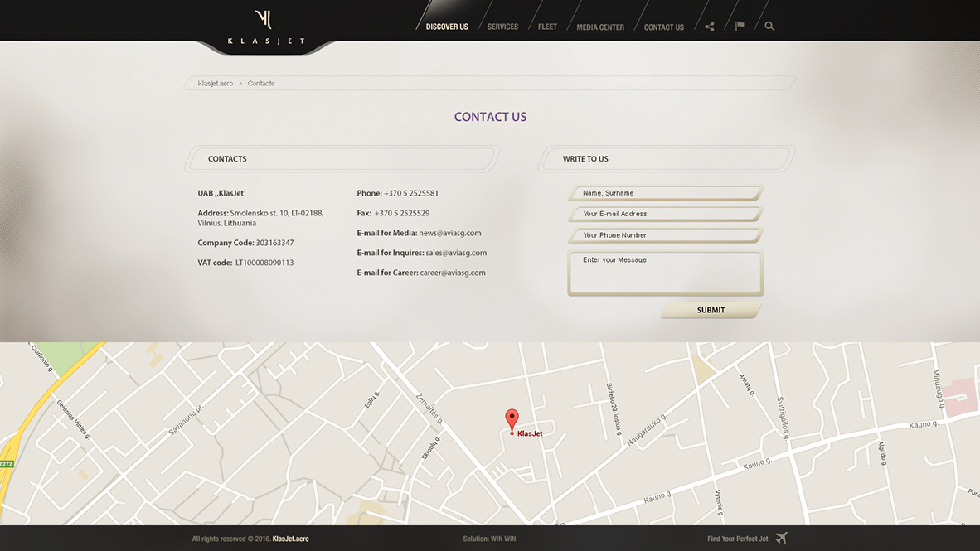Click Skroblų g. street label on map
The width and height of the screenshot is (980, 551).
point(430,448)
